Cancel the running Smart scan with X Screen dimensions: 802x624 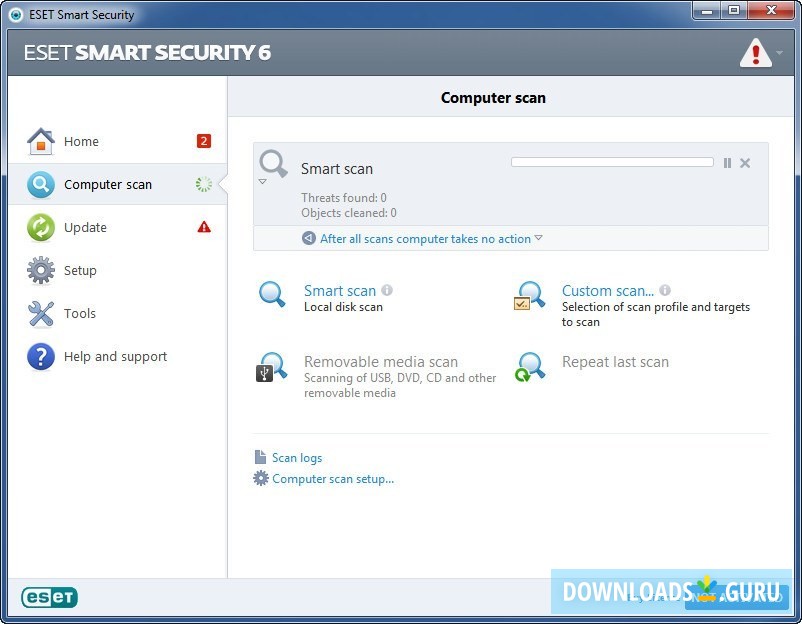coord(745,163)
